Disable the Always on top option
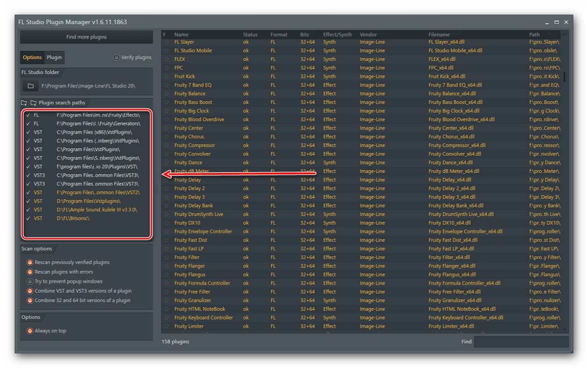588x368 pixels. point(30,331)
